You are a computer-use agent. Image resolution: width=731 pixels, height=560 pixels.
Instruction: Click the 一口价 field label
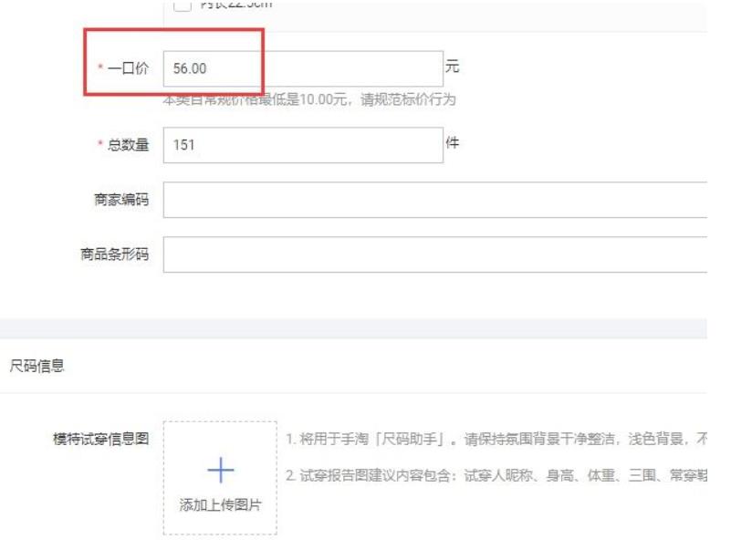pos(130,69)
